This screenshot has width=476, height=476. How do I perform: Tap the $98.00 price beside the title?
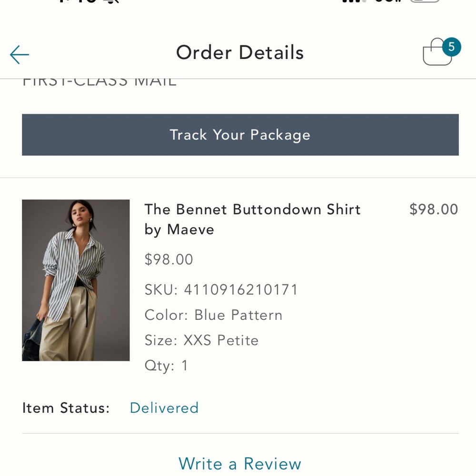tap(433, 209)
